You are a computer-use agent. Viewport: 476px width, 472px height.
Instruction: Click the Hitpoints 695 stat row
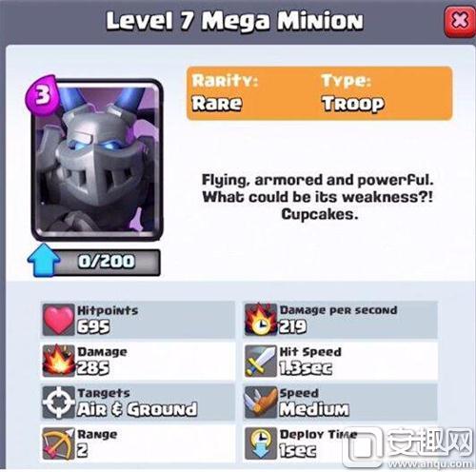[138, 320]
